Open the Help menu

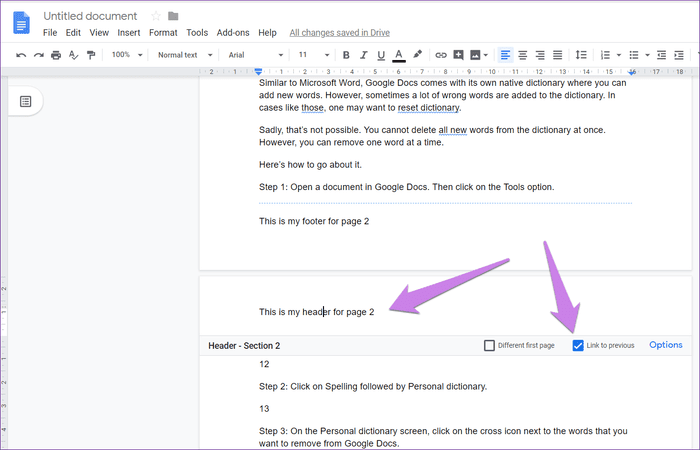coord(267,33)
